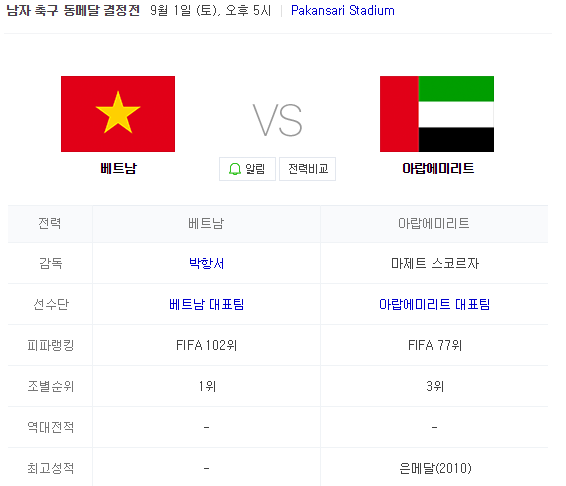Select the 베트남 column header in table
566x486 pixels.
(x=206, y=224)
